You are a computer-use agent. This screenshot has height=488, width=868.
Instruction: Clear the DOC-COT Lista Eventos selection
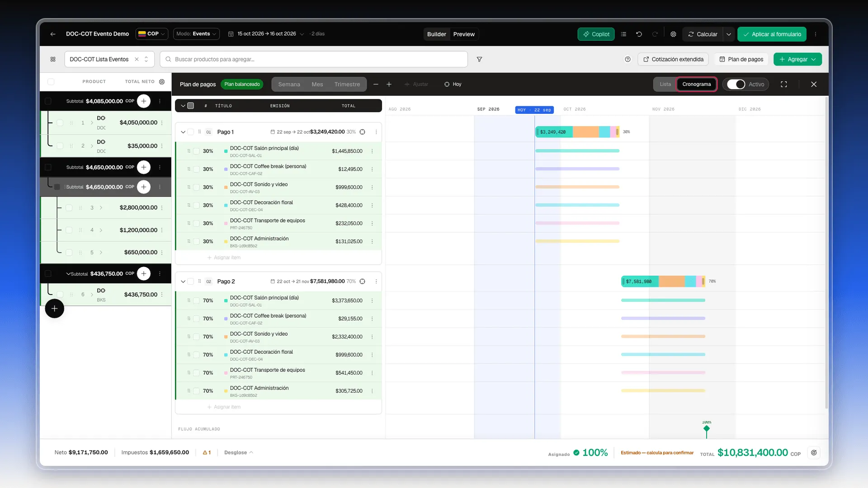tap(137, 59)
